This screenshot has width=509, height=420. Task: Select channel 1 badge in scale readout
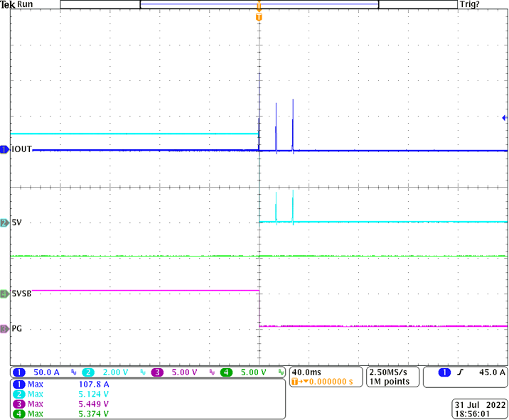coord(19,372)
